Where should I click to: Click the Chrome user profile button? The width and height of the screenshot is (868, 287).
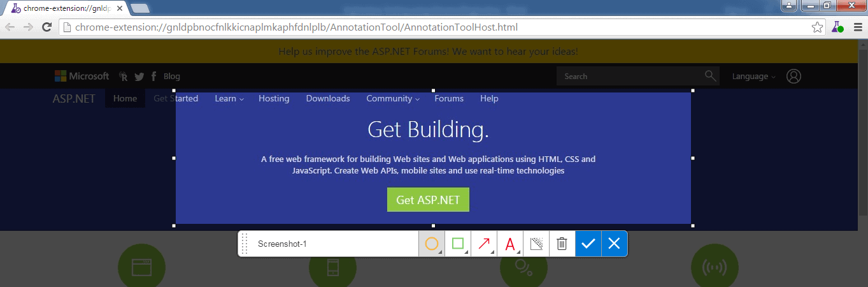point(789,5)
